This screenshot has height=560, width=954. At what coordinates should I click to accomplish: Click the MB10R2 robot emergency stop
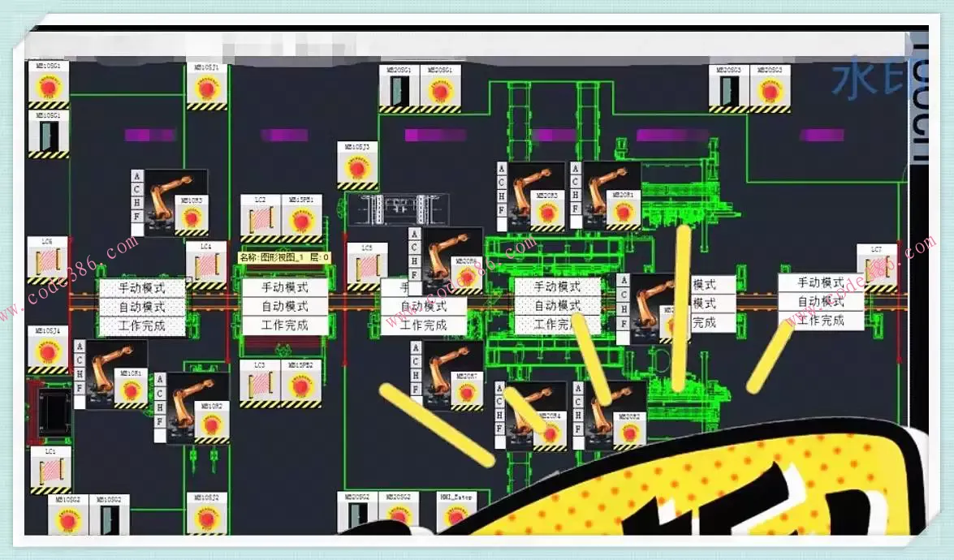(x=212, y=421)
